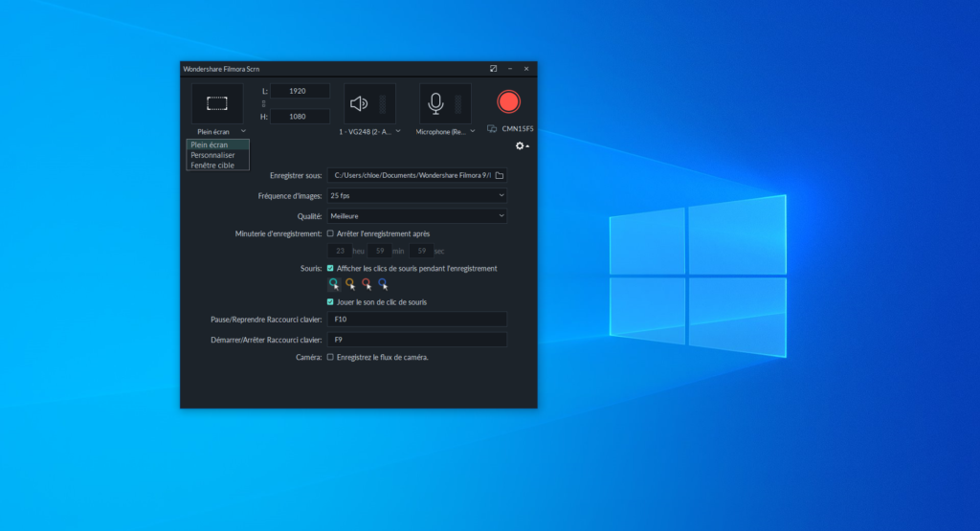
Task: Click the monitor icon beside CMN15F5
Action: pyautogui.click(x=492, y=129)
